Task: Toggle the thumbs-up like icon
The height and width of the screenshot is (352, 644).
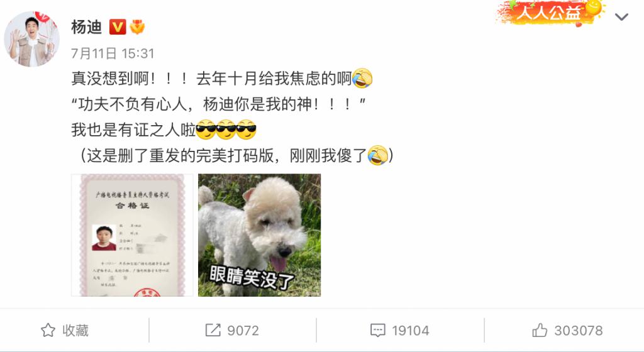Action: click(x=540, y=330)
